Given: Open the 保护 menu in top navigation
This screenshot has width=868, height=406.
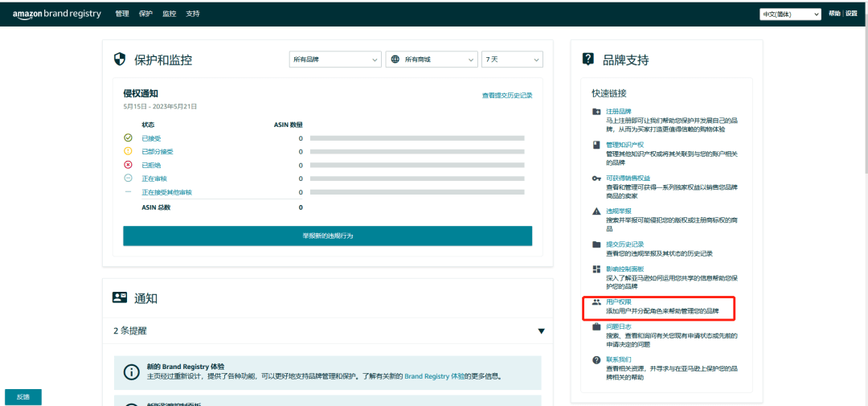Looking at the screenshot, I should 145,14.
